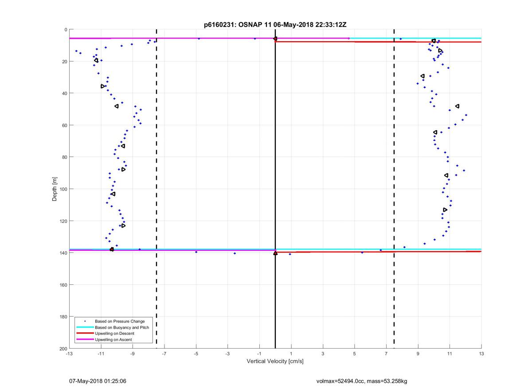Click y-axis tick label 60
This screenshot has height=392, width=532.
coord(65,125)
